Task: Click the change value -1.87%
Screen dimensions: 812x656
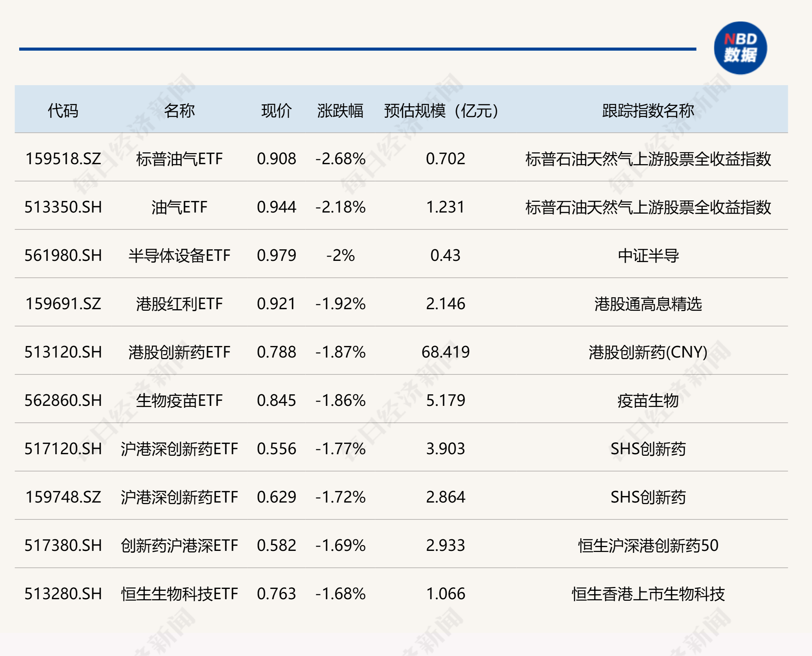Action: coord(340,352)
